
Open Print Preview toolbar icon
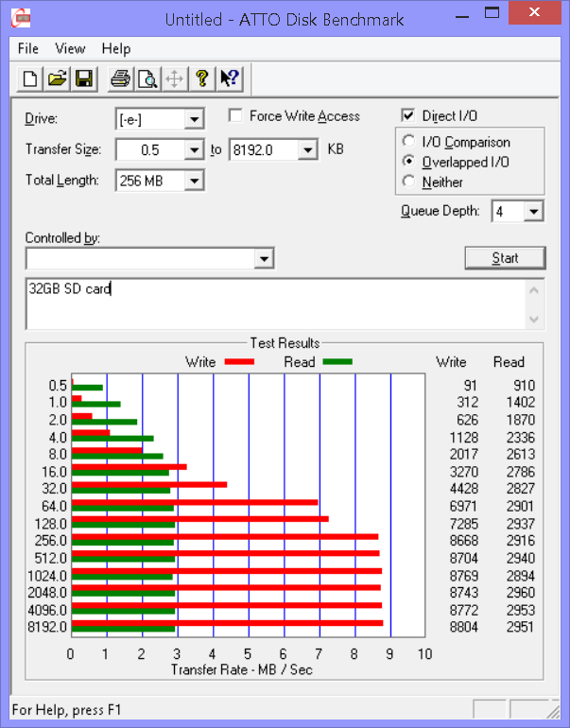pyautogui.click(x=147, y=78)
